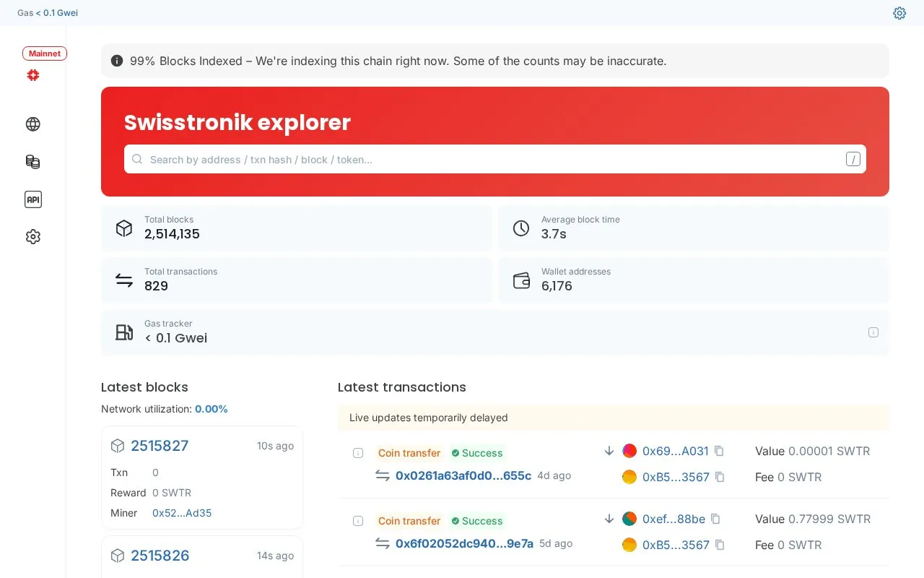Click Network utilization 0.00% value
Screen dimensions: 924x578
pos(212,409)
